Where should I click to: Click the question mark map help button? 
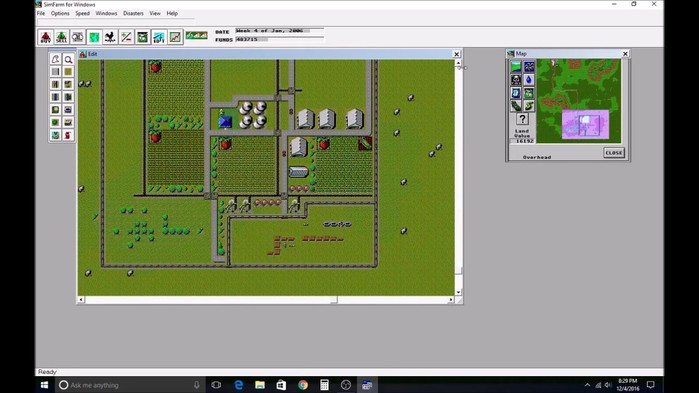click(522, 119)
